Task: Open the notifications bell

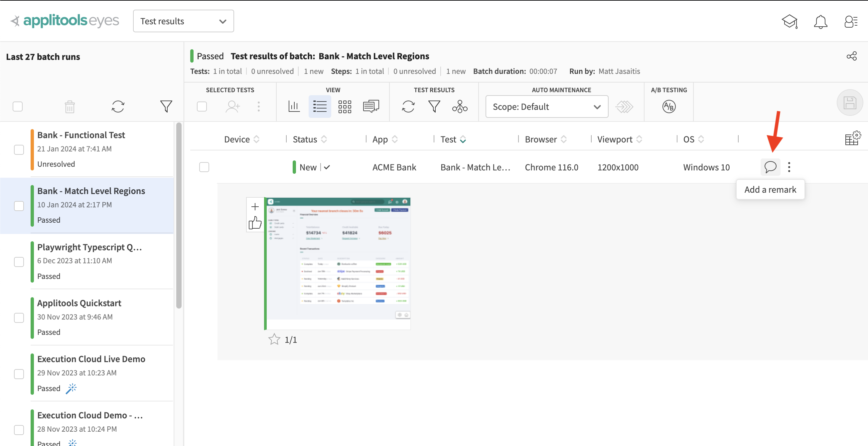Action: click(820, 22)
